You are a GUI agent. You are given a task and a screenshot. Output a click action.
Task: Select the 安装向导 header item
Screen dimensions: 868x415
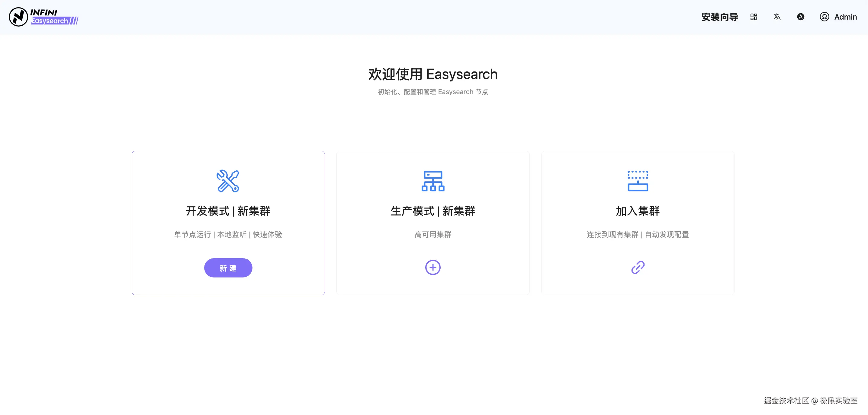[719, 17]
